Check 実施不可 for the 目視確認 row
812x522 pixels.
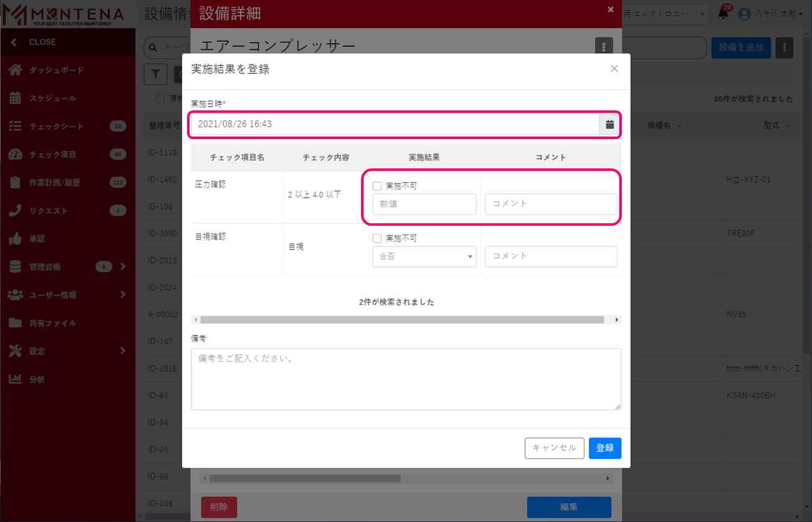pyautogui.click(x=377, y=238)
